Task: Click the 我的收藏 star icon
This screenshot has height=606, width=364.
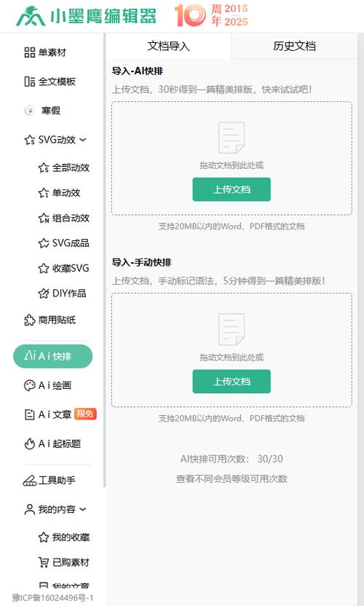Action: click(44, 538)
